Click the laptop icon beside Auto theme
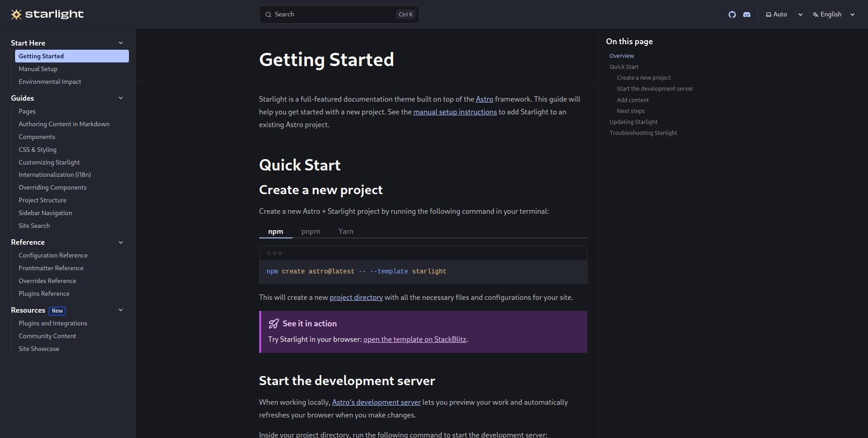Viewport: 868px width, 438px height. click(x=769, y=15)
